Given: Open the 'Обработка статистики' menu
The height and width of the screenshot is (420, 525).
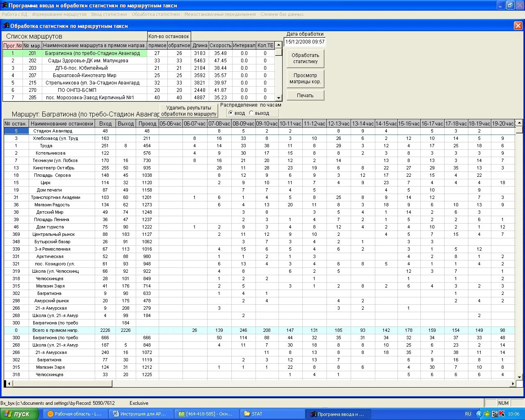Looking at the screenshot, I should (156, 14).
